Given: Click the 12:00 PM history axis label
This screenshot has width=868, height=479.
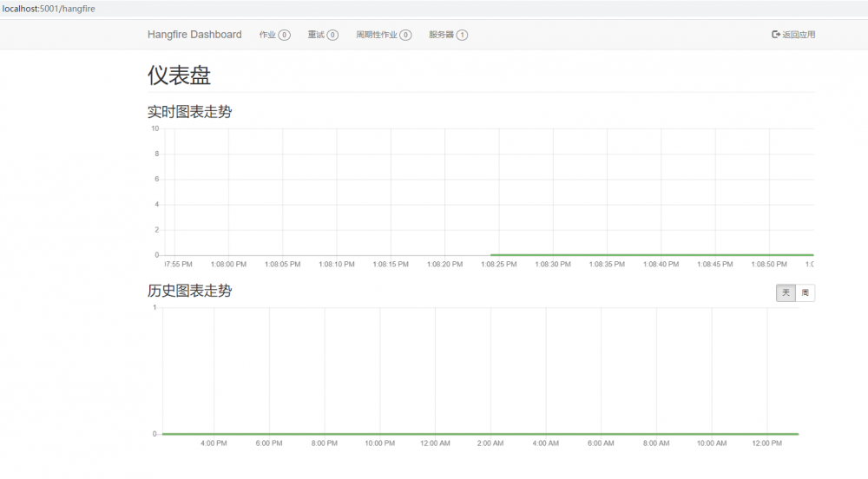Looking at the screenshot, I should [x=766, y=443].
